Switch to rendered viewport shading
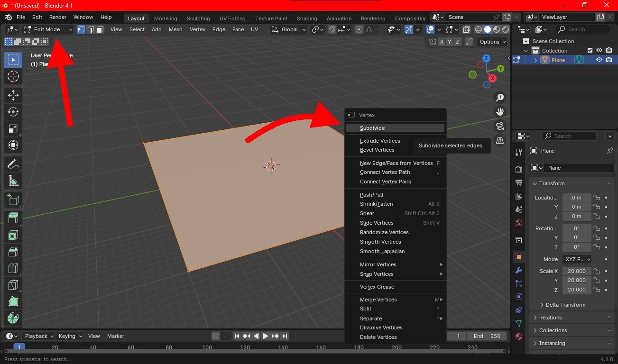 (x=506, y=29)
